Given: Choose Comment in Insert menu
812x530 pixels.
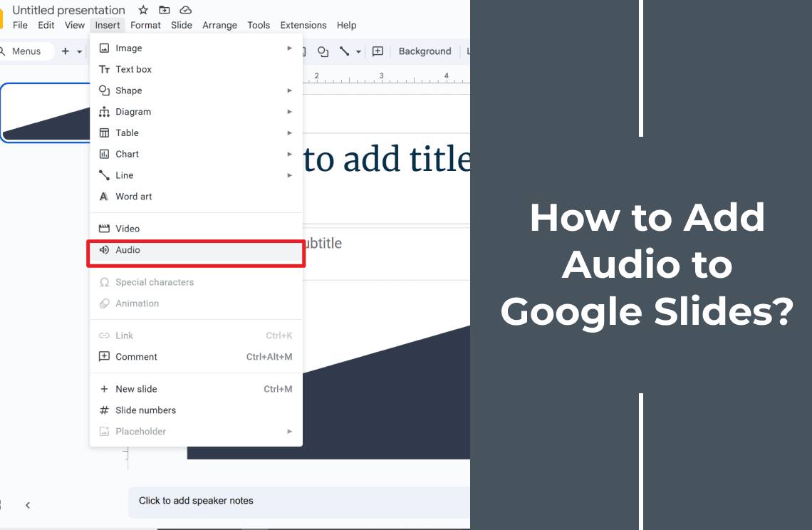Looking at the screenshot, I should coord(196,357).
